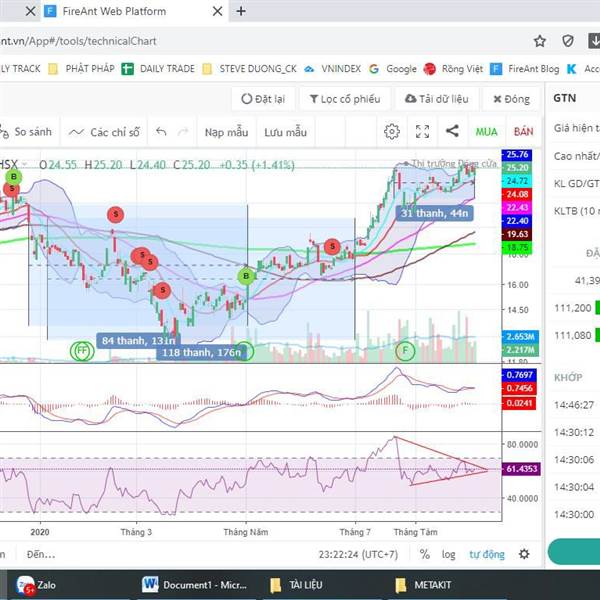Open a new browser tab with the plus icon
Screen dimensions: 600x600
coord(241,11)
